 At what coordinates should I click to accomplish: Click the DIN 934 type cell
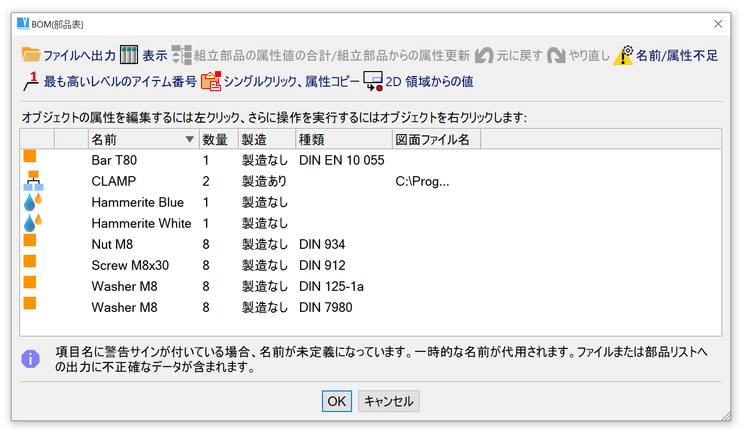coord(321,243)
